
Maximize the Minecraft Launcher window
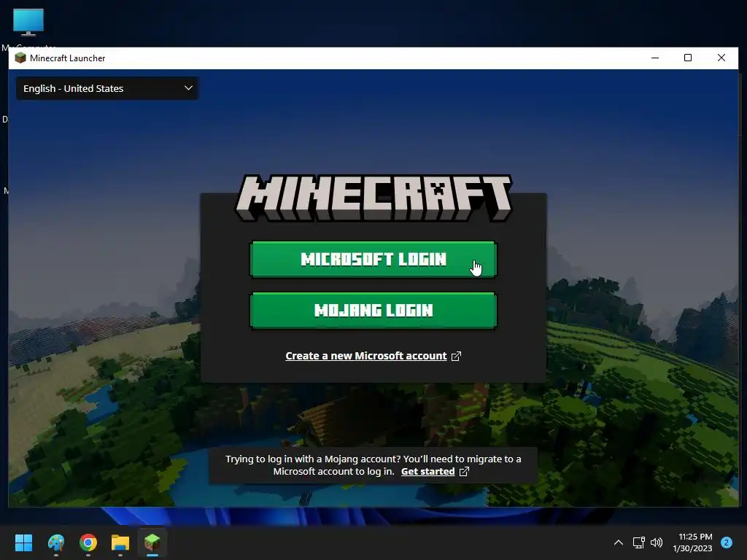688,58
